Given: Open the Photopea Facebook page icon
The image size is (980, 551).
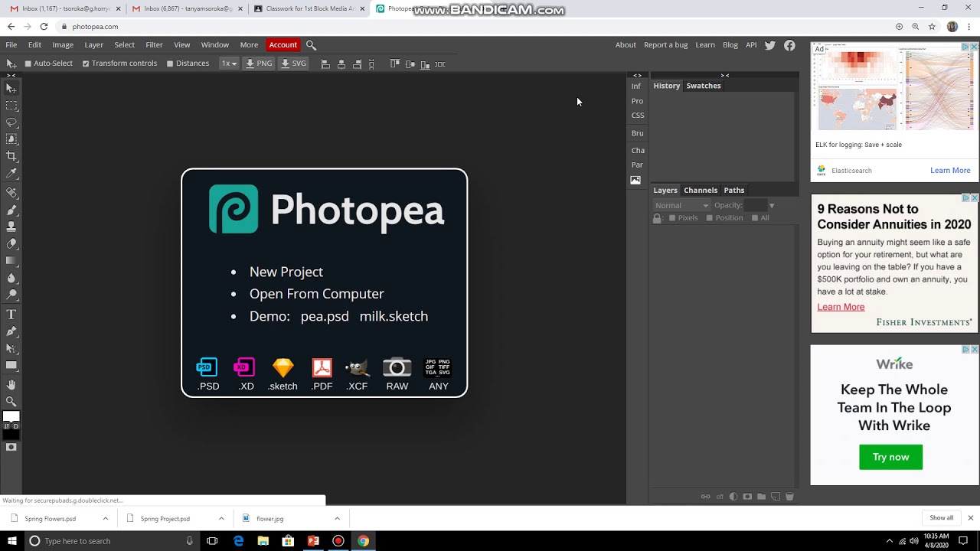Looking at the screenshot, I should click(x=789, y=45).
